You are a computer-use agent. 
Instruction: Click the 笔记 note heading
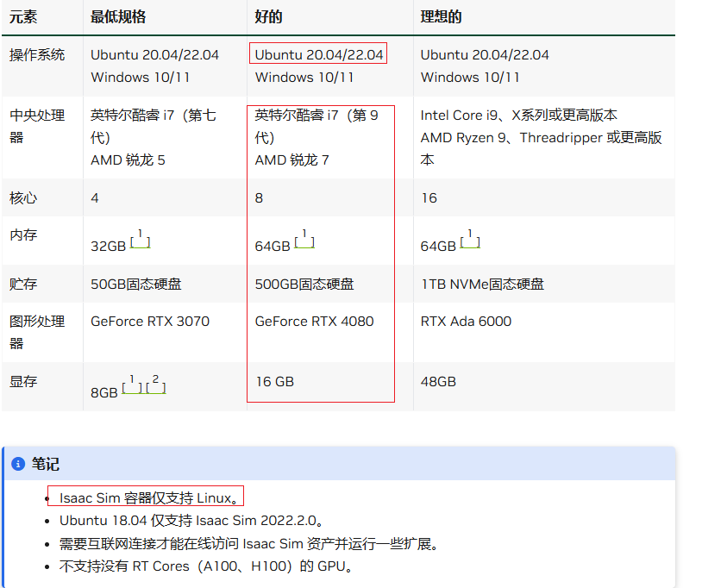pos(45,464)
